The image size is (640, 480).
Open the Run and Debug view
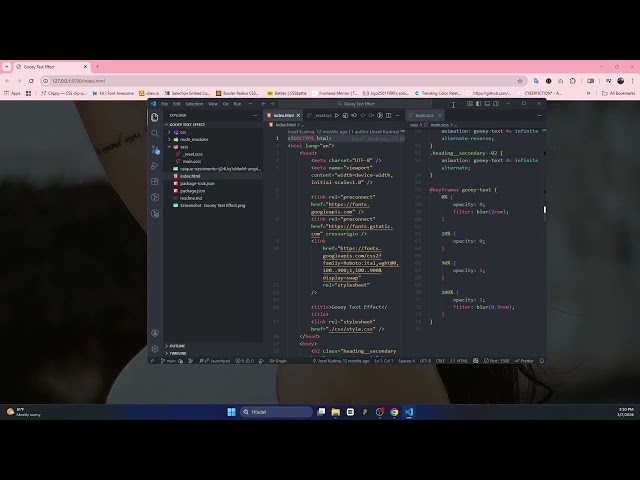[x=155, y=165]
